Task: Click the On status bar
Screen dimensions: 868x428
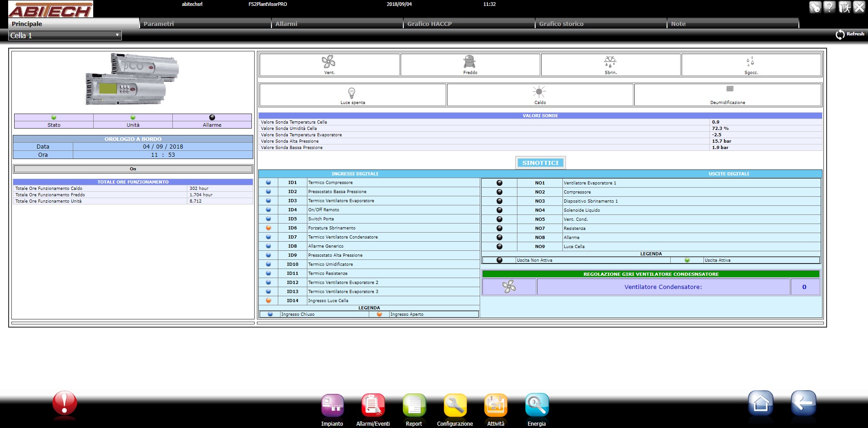Action: click(x=133, y=169)
